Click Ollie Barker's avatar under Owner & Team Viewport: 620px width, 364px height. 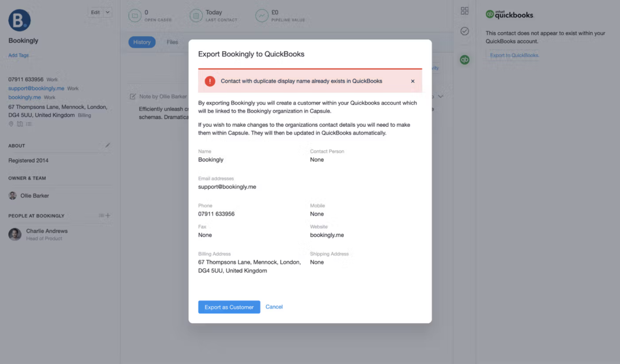[x=12, y=196]
